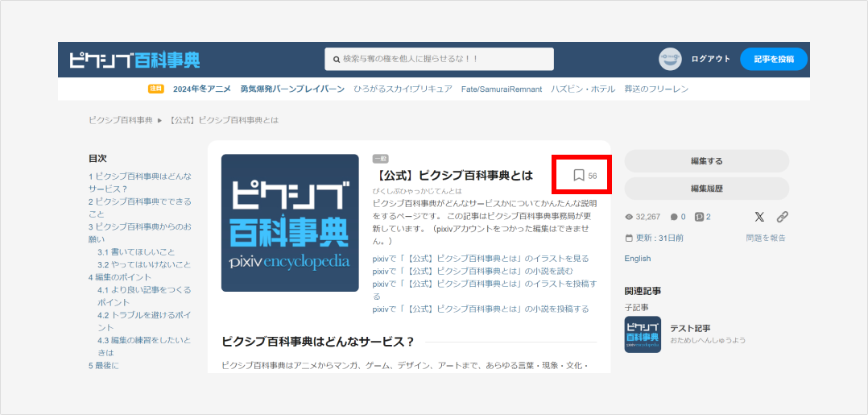Share article via the X icon
868x415 pixels.
coord(759,217)
